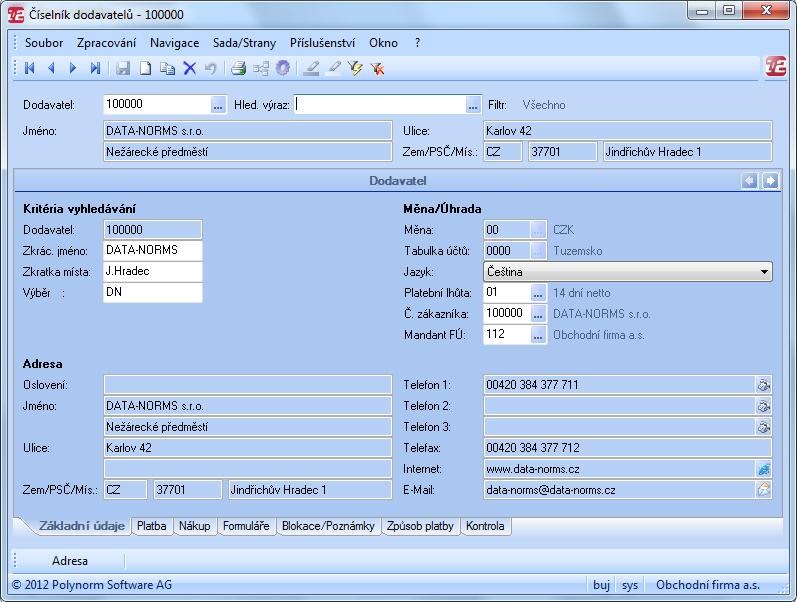
Task: Open the ? help menu
Action: click(x=417, y=43)
